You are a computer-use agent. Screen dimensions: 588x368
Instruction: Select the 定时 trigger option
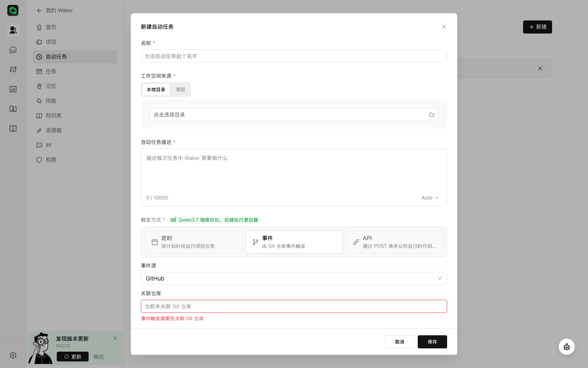click(193, 242)
